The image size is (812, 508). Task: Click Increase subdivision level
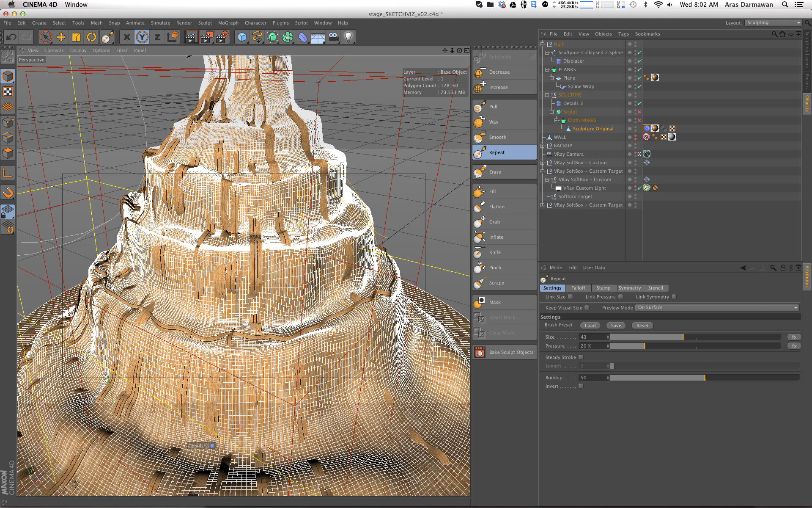tap(504, 87)
